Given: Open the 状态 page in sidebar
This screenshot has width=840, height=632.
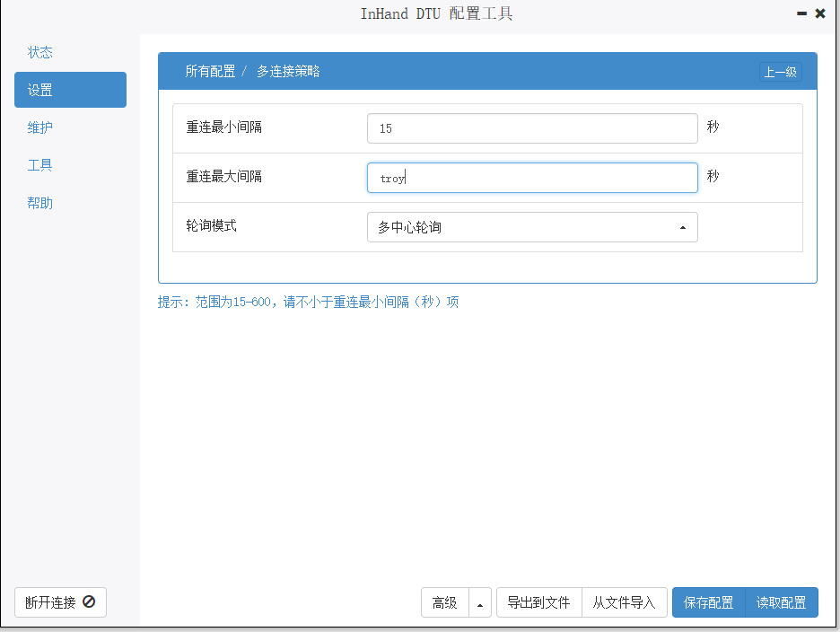Looking at the screenshot, I should point(40,52).
